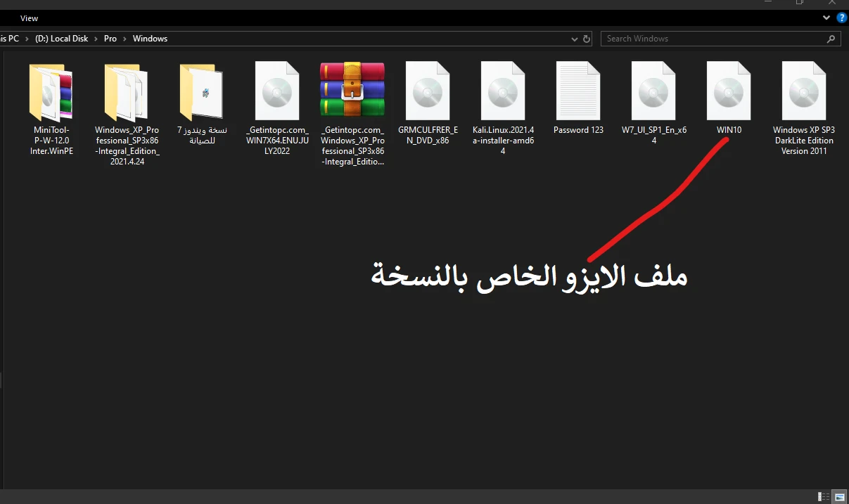Switch to details list view
Screen dimensions: 849x504
click(x=824, y=496)
